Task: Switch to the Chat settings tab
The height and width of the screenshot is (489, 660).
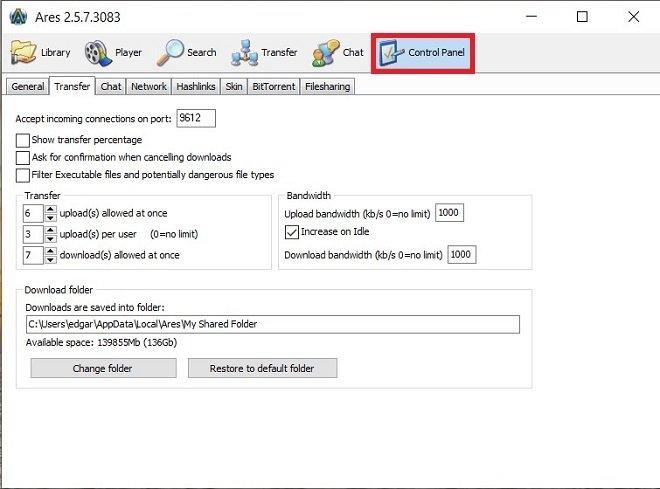Action: 111,87
